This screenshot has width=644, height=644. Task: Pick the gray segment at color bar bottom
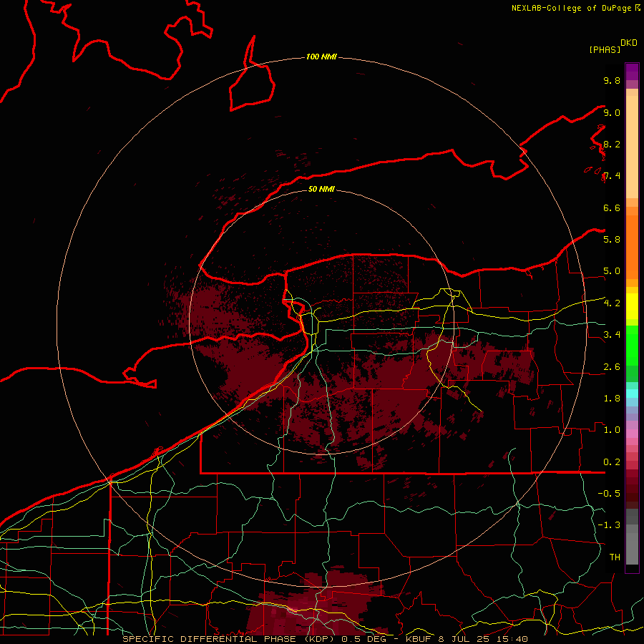[632, 545]
